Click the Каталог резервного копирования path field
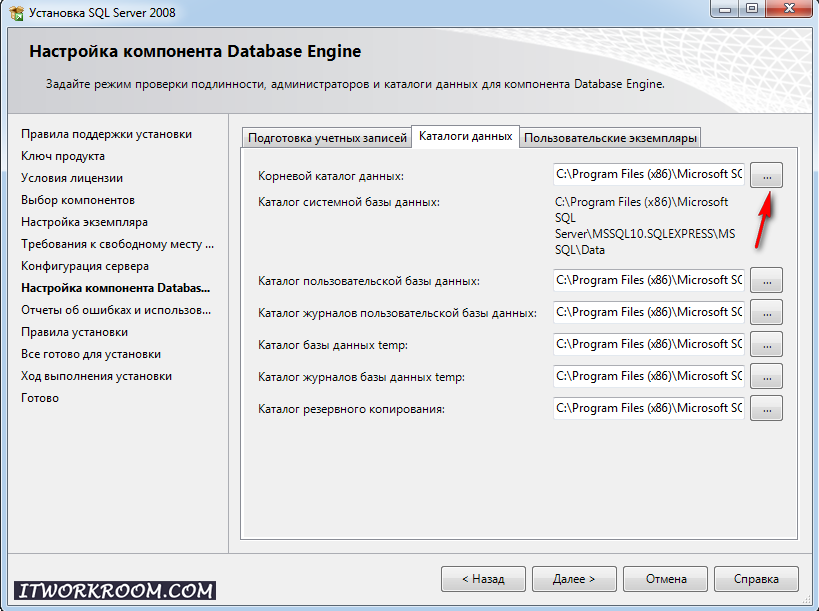819x611 pixels. coord(649,408)
